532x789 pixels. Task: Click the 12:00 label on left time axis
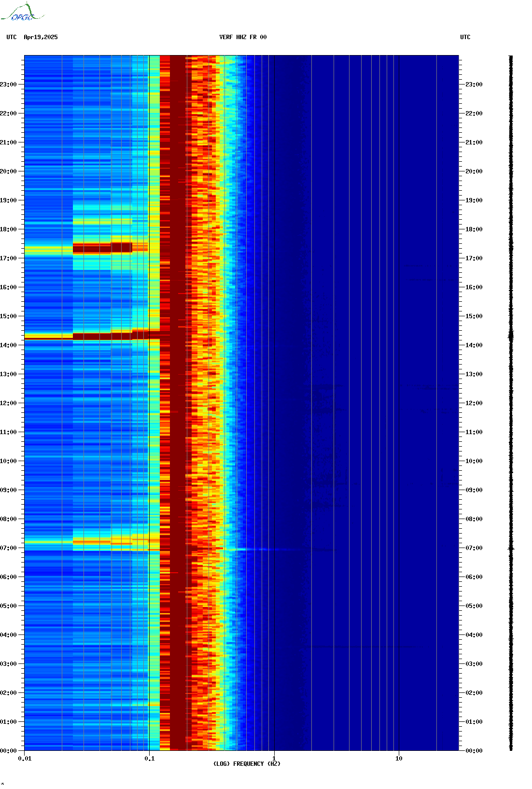8,403
